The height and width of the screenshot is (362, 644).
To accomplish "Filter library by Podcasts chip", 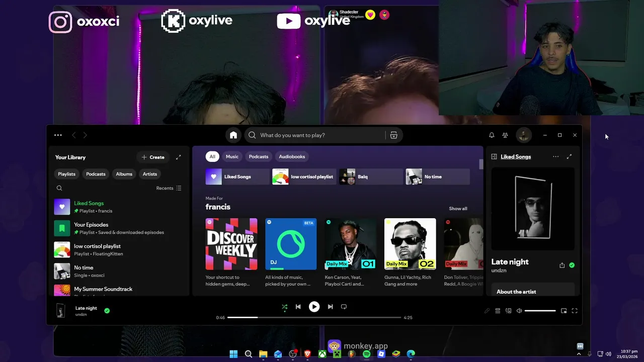I will (96, 174).
